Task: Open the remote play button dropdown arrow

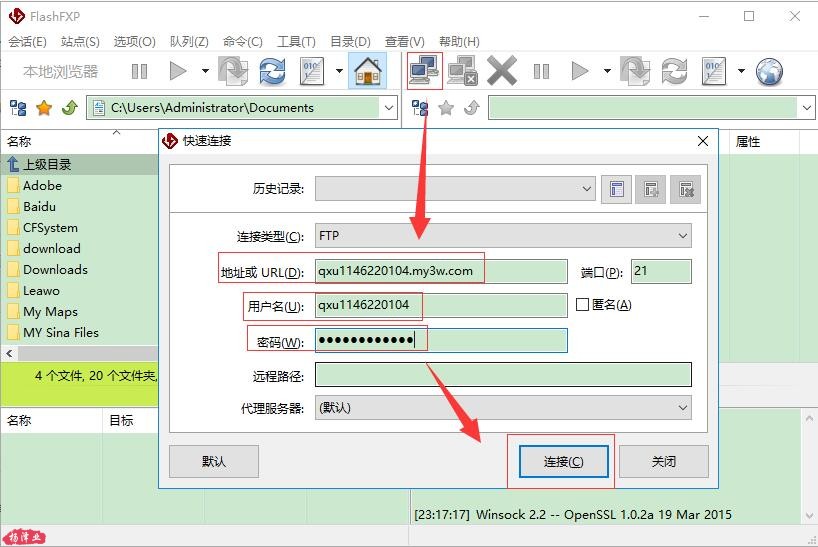Action: tap(607, 71)
